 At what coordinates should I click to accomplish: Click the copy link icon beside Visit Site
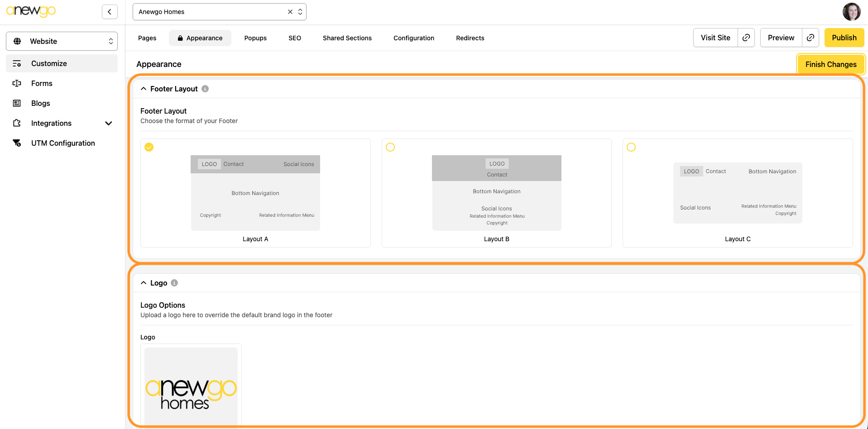click(x=746, y=38)
